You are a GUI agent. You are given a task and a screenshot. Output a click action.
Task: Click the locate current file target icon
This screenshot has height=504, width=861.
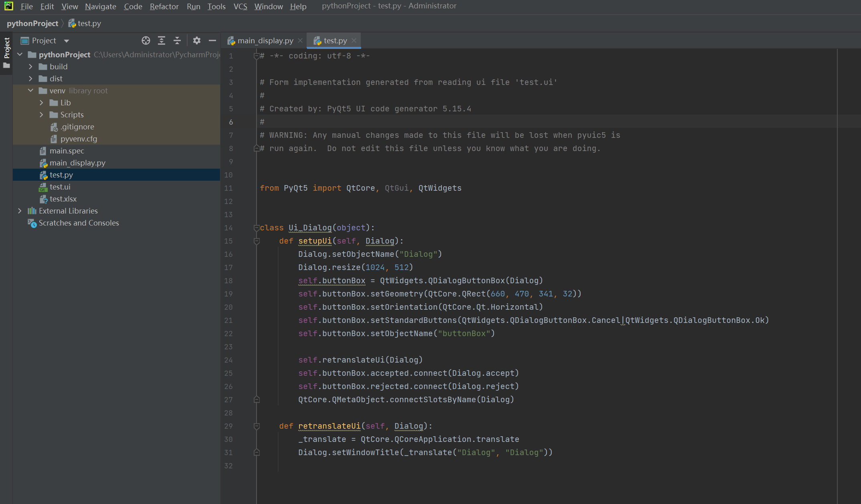click(x=146, y=40)
